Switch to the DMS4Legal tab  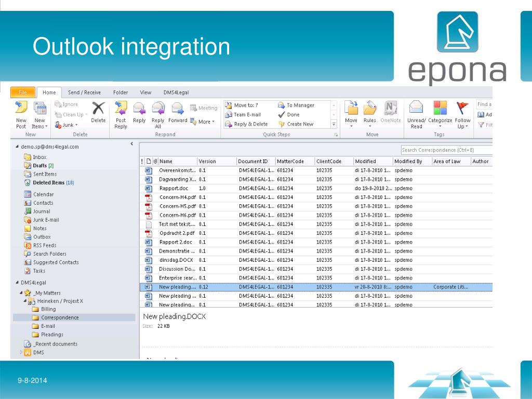[x=176, y=92]
